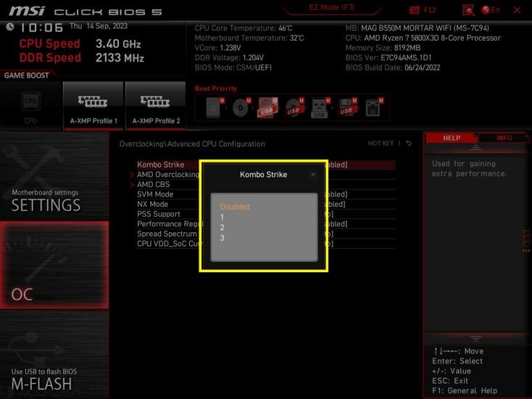Click the DDR Speed 2133 MHz value
Image resolution: width=532 pixels, height=399 pixels.
(x=120, y=58)
